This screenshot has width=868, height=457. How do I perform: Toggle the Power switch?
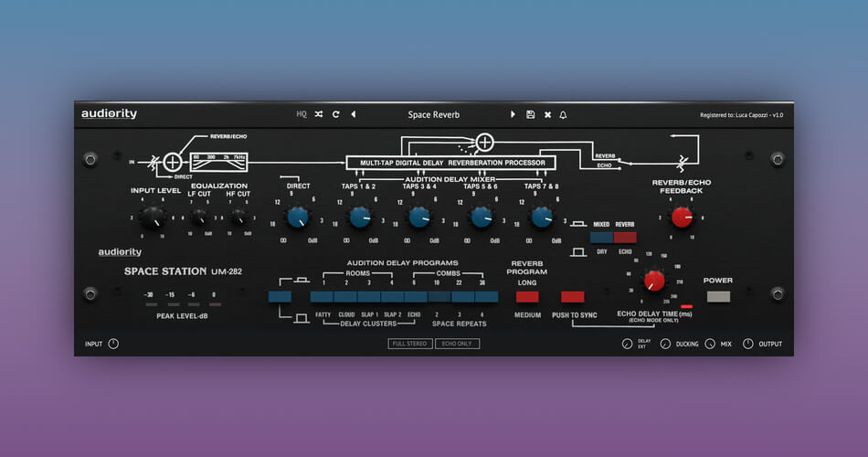(718, 296)
